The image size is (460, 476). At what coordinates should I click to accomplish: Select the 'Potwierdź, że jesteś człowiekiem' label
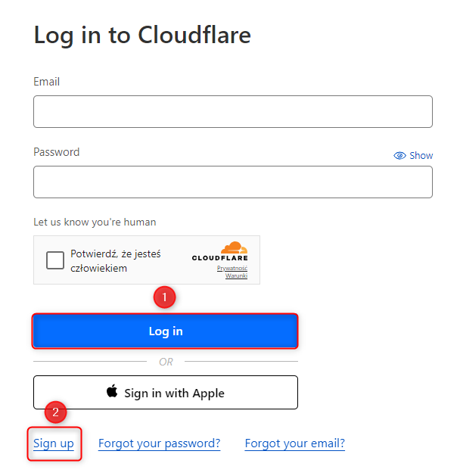click(115, 261)
